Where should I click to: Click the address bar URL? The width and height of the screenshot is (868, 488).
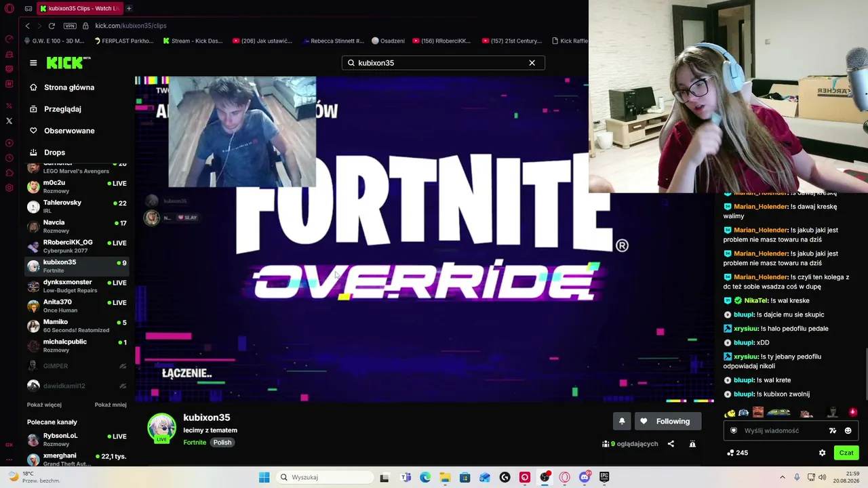131,26
